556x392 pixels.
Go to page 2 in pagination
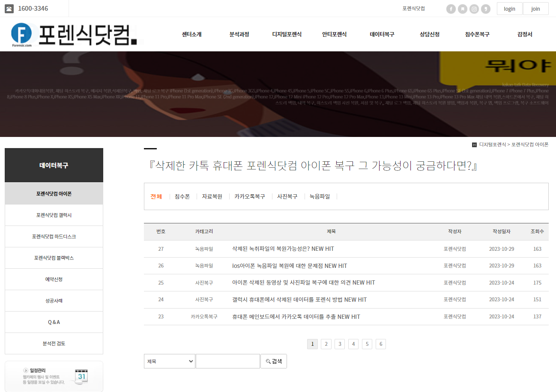(326, 344)
